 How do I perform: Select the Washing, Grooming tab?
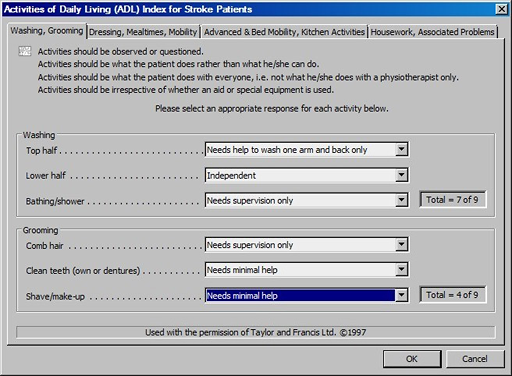coord(46,31)
